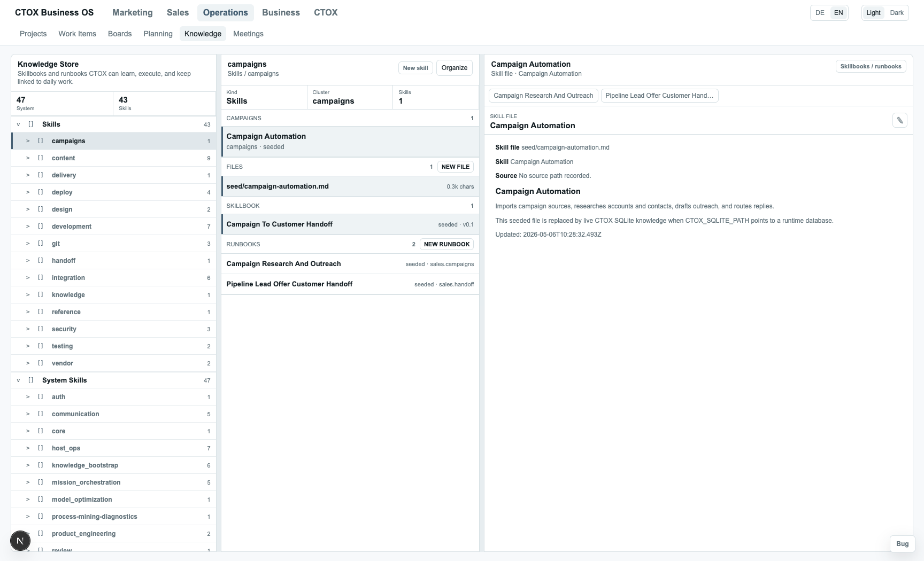Image resolution: width=924 pixels, height=561 pixels.
Task: Select the product_engineering row
Action: pos(113,534)
